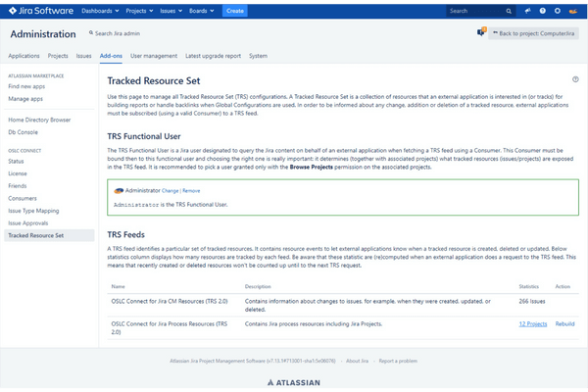Click the Jira Software logo
588x392 pixels.
click(41, 11)
